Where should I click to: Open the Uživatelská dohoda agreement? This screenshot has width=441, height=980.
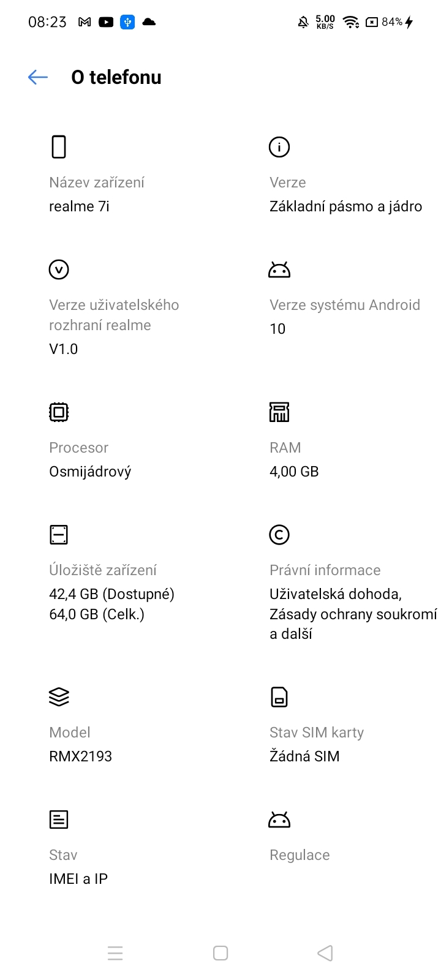coord(334,594)
